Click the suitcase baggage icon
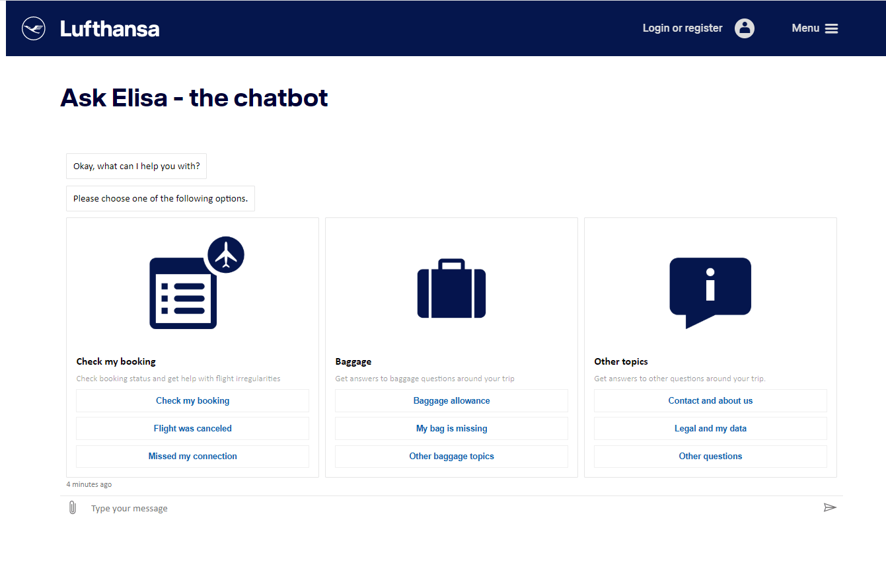This screenshot has height=588, width=886. pyautogui.click(x=452, y=288)
